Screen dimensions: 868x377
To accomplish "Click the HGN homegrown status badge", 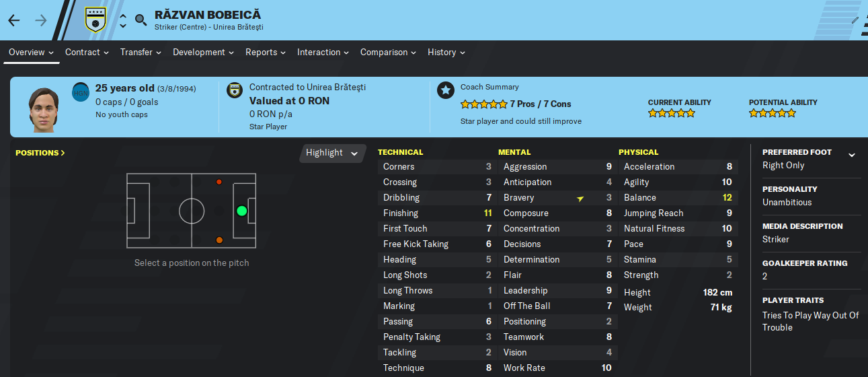I will [x=81, y=93].
